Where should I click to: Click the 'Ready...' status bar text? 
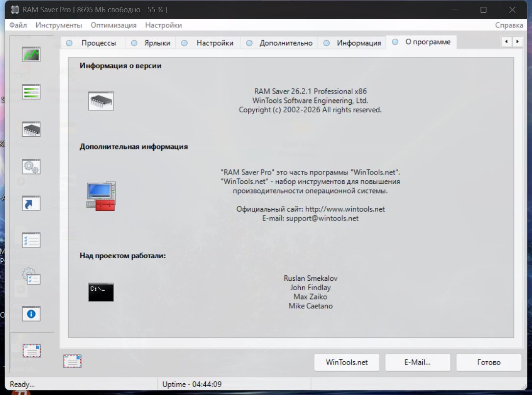point(23,385)
